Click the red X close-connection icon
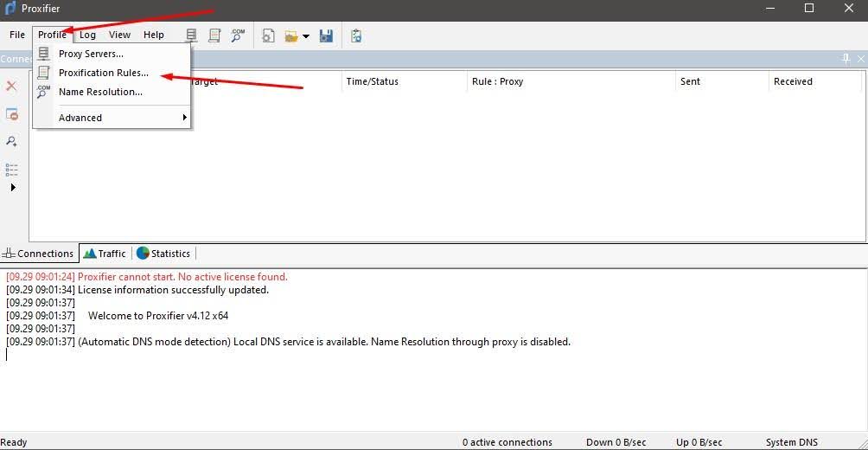The width and height of the screenshot is (868, 450). 11,86
